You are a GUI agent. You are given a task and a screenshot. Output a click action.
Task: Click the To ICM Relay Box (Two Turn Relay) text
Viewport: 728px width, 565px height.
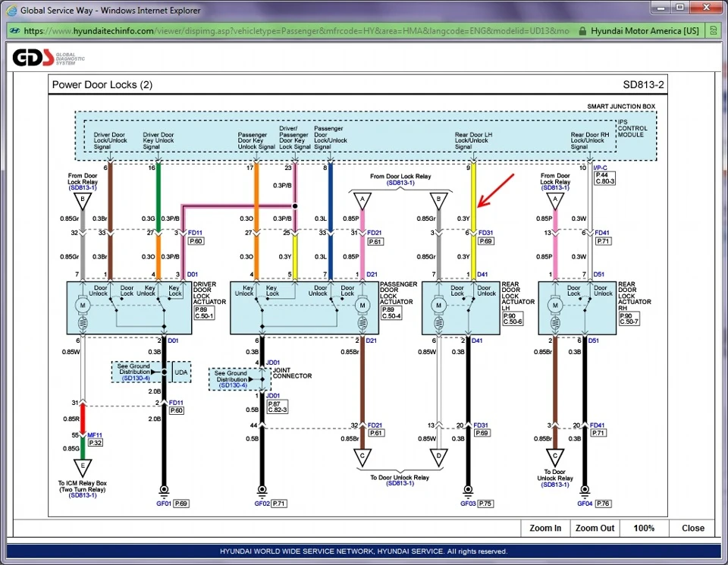coord(82,486)
